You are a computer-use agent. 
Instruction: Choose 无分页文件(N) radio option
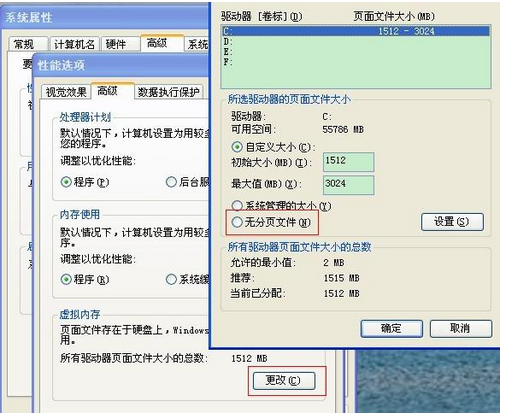pos(271,222)
